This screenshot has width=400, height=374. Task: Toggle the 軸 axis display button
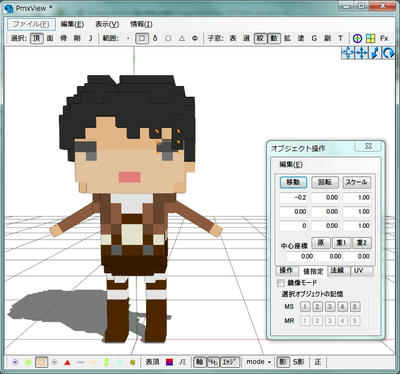tap(199, 362)
